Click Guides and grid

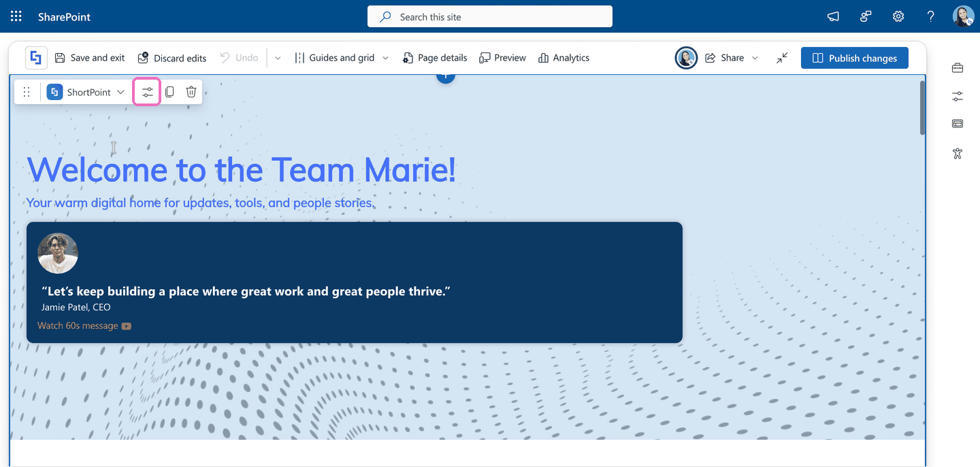click(x=334, y=58)
